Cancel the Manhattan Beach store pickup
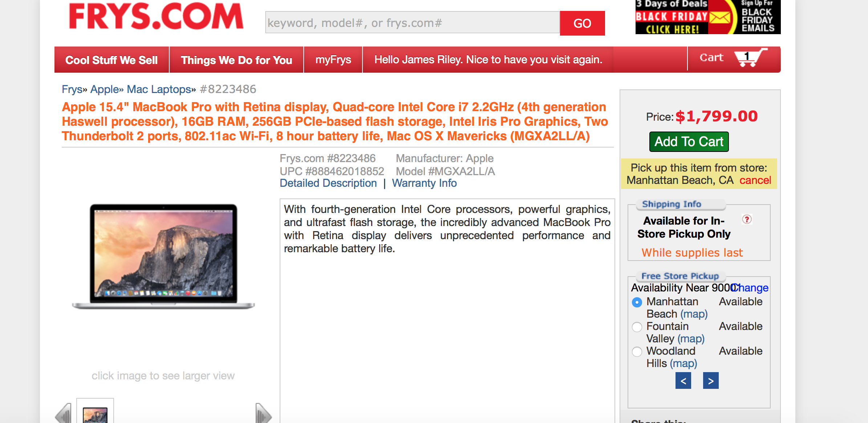The image size is (868, 423). 755,180
